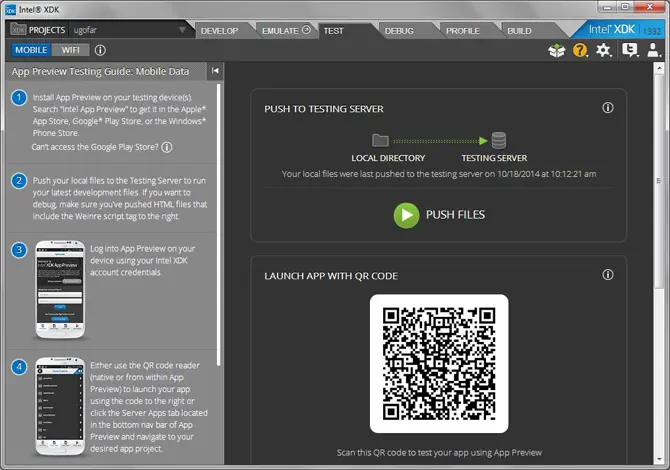This screenshot has width=670, height=470.
Task: Click the QR code image
Action: tap(439, 364)
